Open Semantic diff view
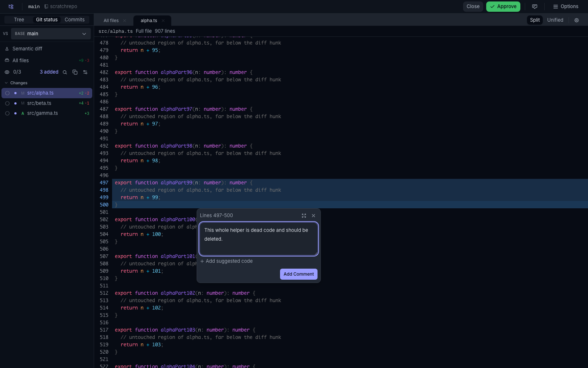The height and width of the screenshot is (368, 588). (47, 49)
